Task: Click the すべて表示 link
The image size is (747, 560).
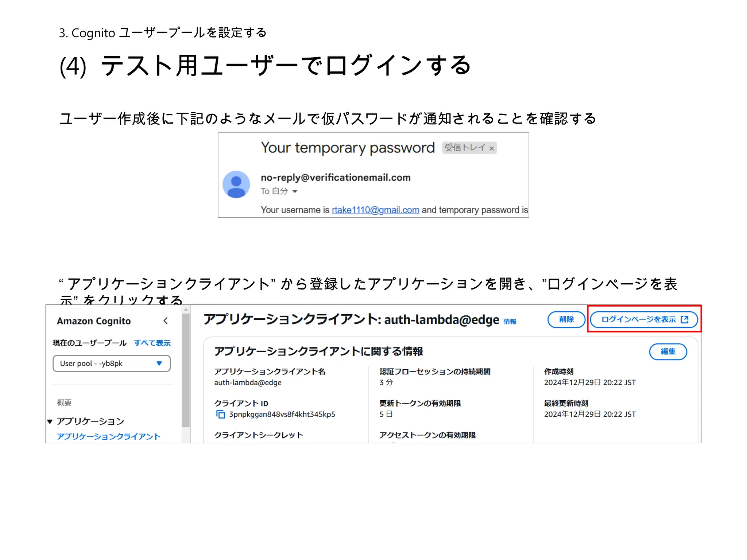Action: click(x=152, y=343)
